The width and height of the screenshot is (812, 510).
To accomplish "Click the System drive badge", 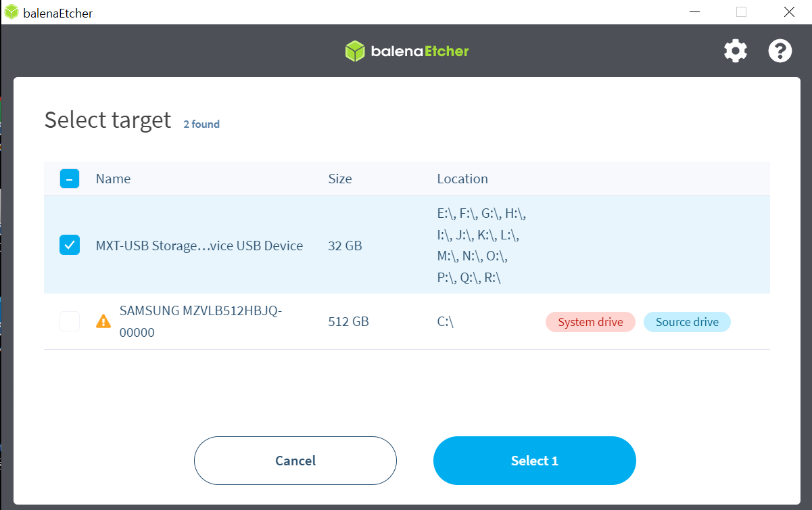I will pos(590,322).
